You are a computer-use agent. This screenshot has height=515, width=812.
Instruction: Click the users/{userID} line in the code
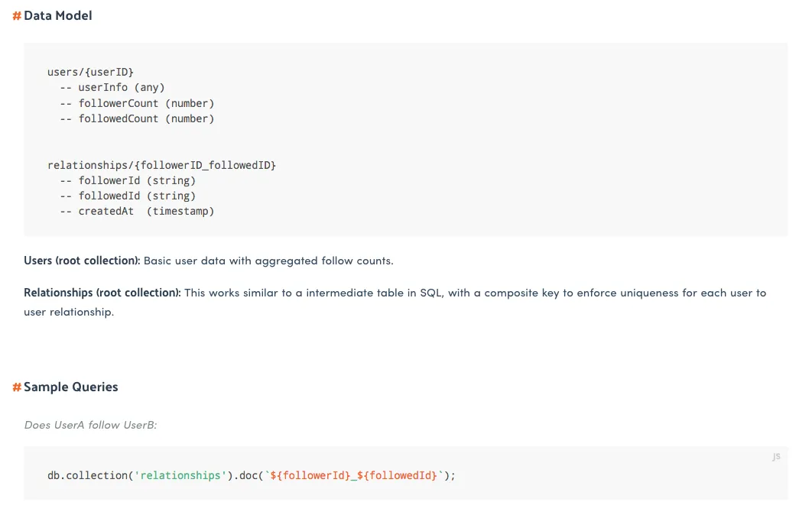coord(90,72)
